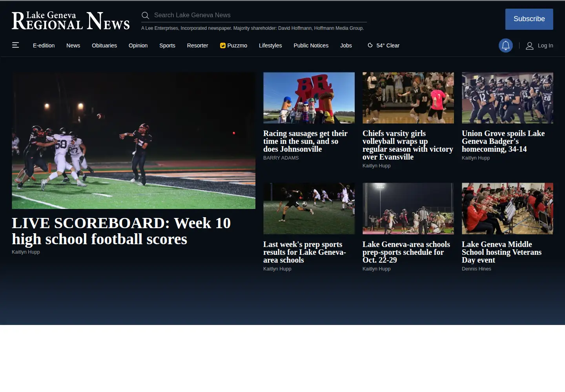Open the school band thumbnail
565x392 pixels.
pyautogui.click(x=507, y=209)
